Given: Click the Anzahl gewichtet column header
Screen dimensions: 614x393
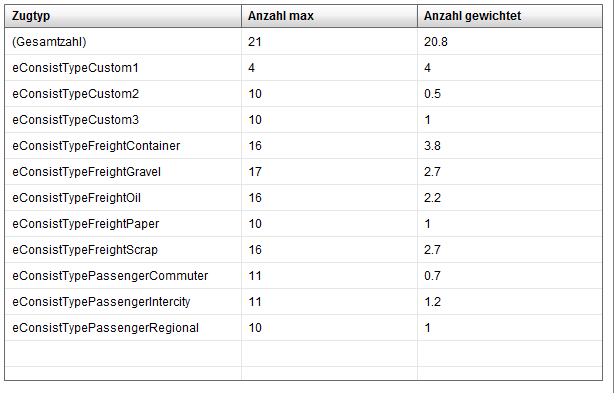Looking at the screenshot, I should 510,16.
